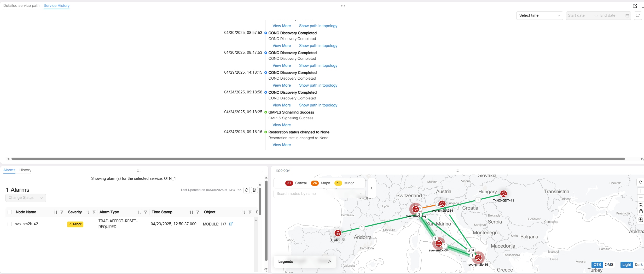
Task: Filter the Alarm Type column
Action: pos(146,212)
